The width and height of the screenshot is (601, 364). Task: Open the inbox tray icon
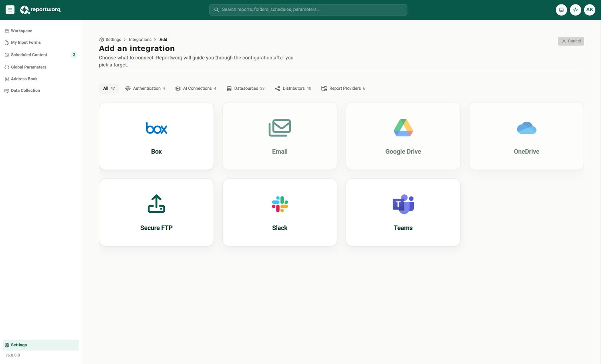(x=561, y=10)
